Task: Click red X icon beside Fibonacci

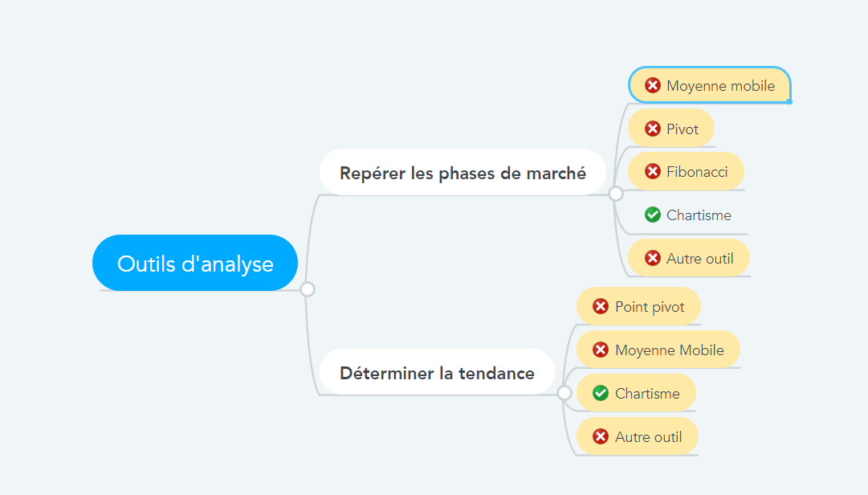Action: tap(653, 171)
